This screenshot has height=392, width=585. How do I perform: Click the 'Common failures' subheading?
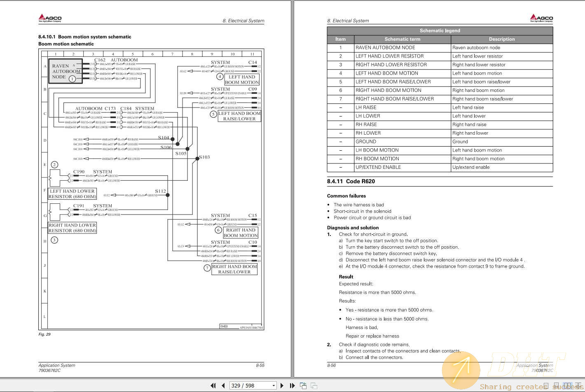346,196
